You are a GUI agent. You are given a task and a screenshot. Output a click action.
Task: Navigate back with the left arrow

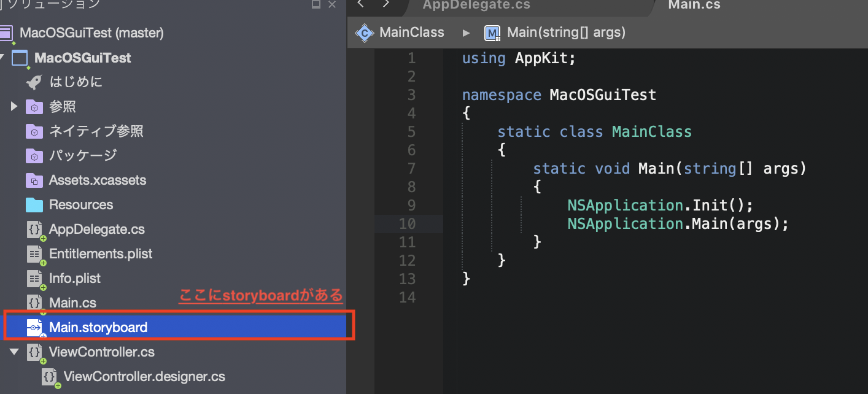(361, 4)
